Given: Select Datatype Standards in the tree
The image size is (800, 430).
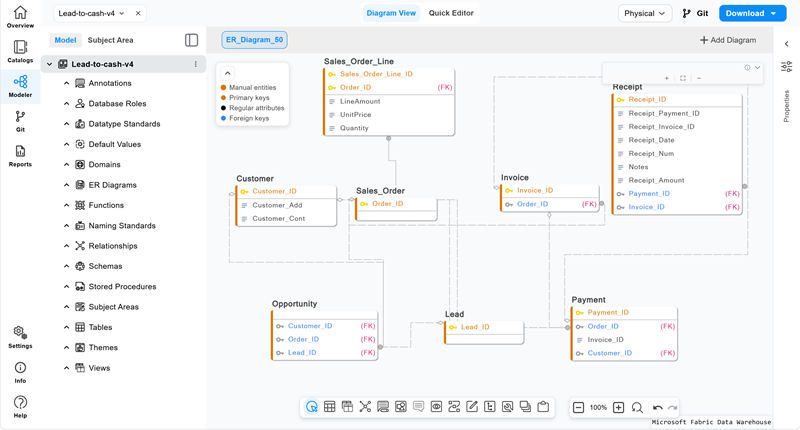Looking at the screenshot, I should (124, 124).
